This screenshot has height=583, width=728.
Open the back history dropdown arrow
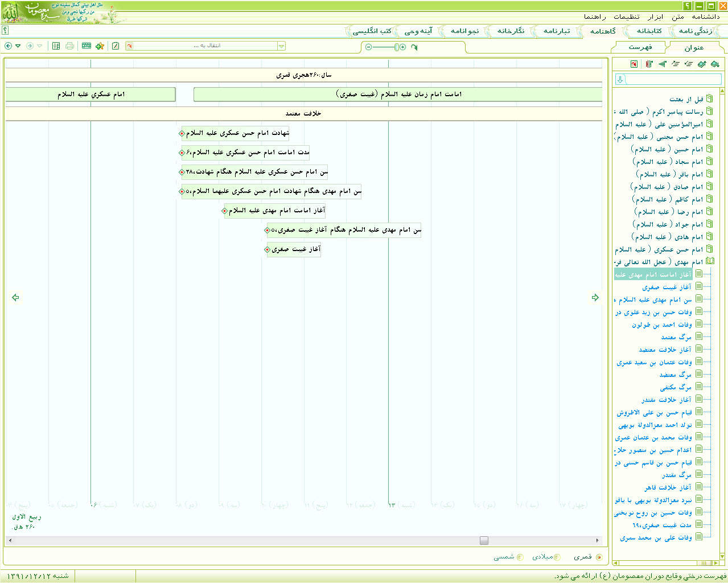click(18, 46)
